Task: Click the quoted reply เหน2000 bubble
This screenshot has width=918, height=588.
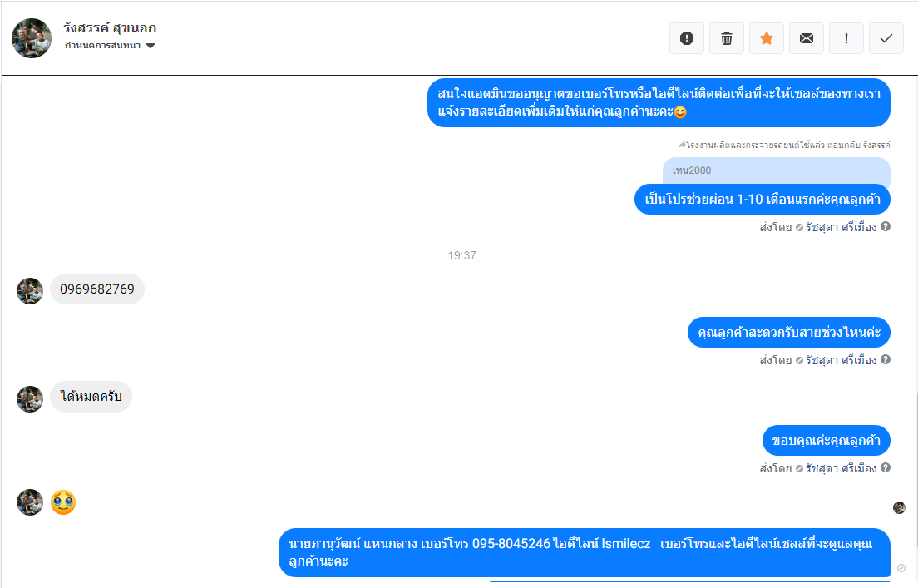Action: click(777, 170)
